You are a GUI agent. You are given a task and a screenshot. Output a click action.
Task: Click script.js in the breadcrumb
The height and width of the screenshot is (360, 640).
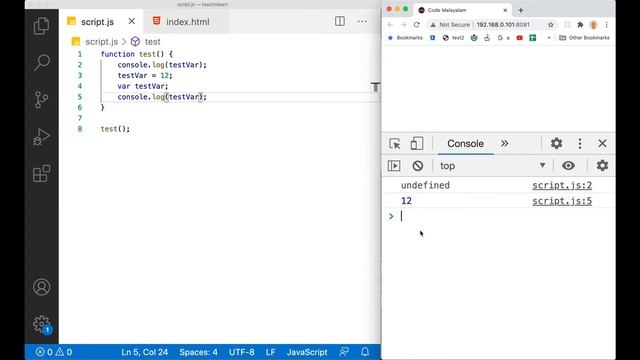tap(101, 42)
